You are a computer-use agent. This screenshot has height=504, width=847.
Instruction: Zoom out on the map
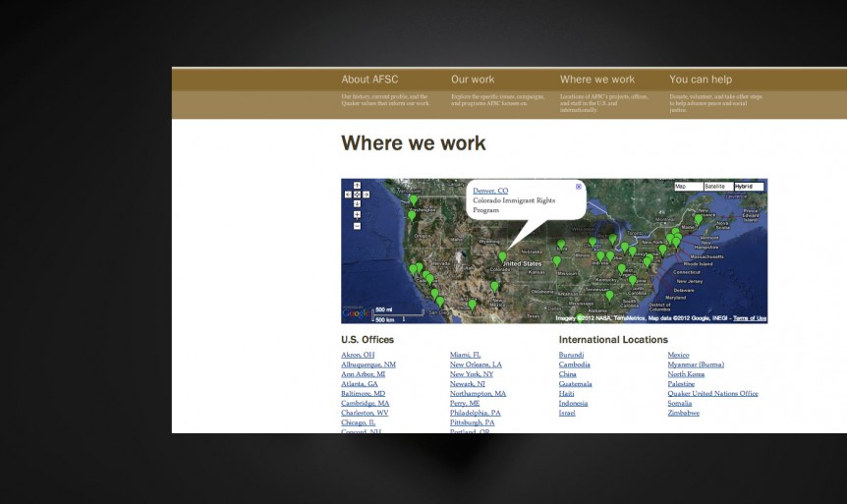[357, 226]
